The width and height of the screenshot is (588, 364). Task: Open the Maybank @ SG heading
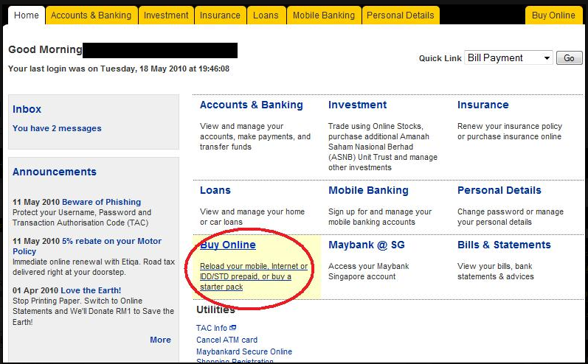(x=367, y=245)
